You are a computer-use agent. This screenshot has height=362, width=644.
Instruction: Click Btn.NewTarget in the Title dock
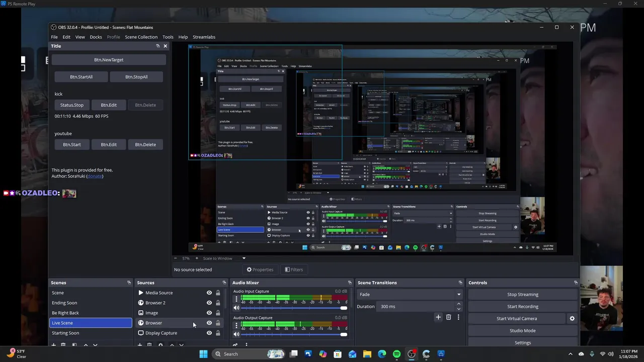tap(109, 60)
